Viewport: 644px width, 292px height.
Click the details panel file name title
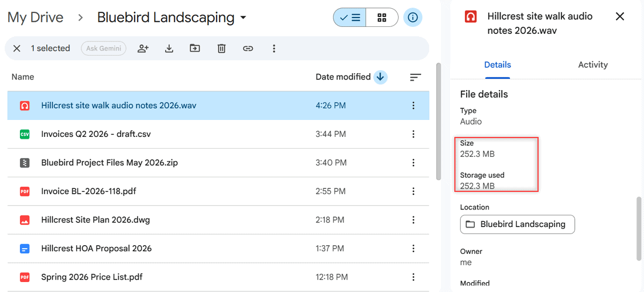click(x=540, y=23)
